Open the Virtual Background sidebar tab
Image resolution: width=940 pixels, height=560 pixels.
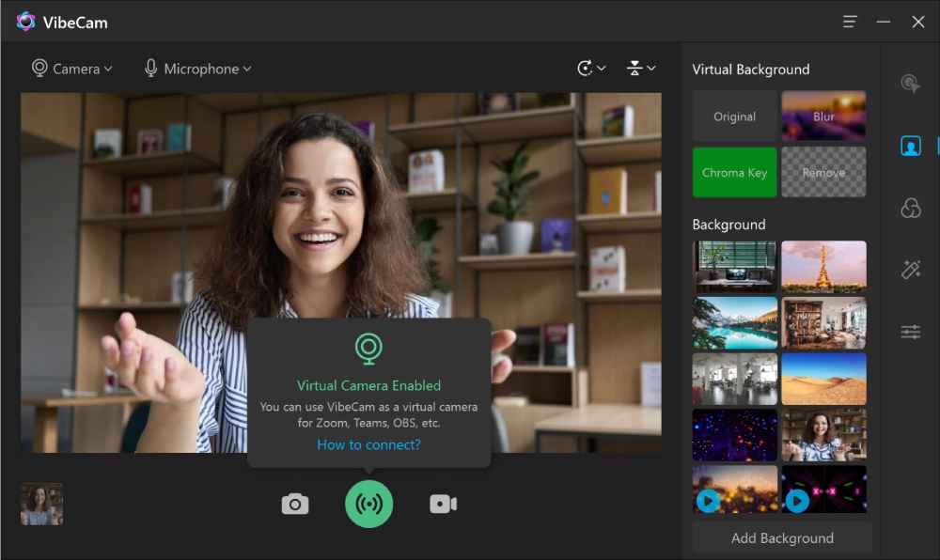(x=910, y=147)
